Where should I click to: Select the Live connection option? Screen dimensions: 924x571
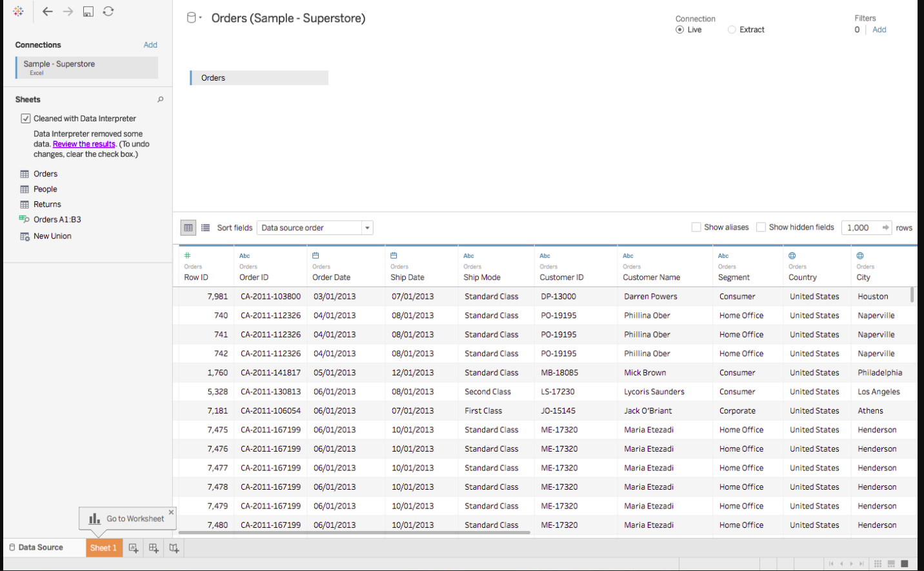[x=679, y=30]
